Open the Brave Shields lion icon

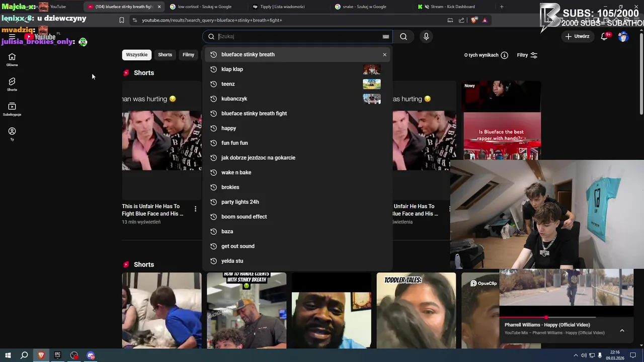474,20
